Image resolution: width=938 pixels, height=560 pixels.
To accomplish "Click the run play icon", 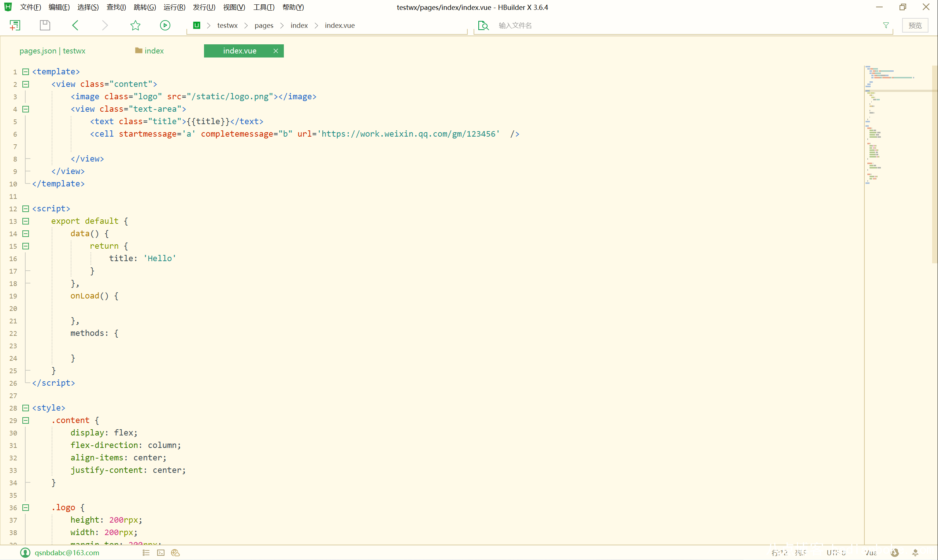I will (165, 25).
